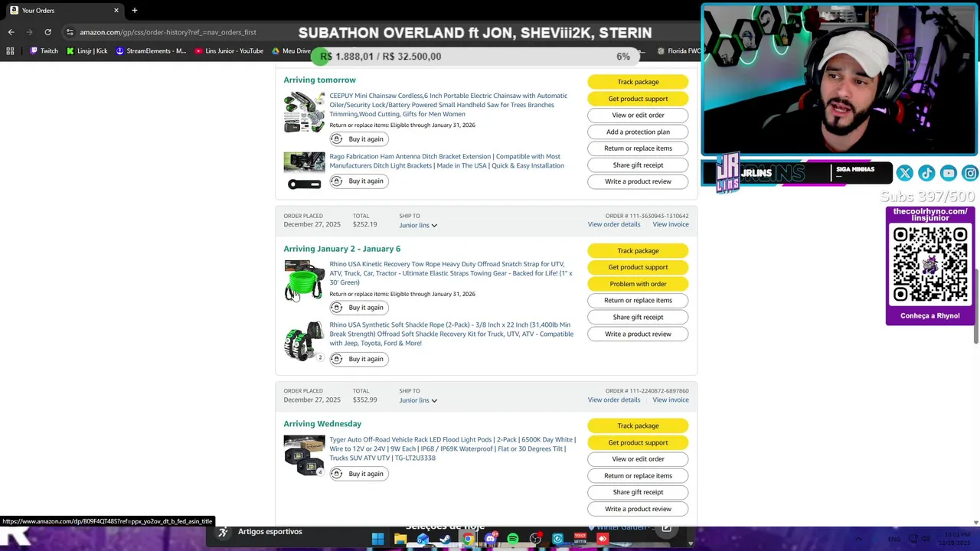
Task: Close the Your Orders tab
Action: 116,11
